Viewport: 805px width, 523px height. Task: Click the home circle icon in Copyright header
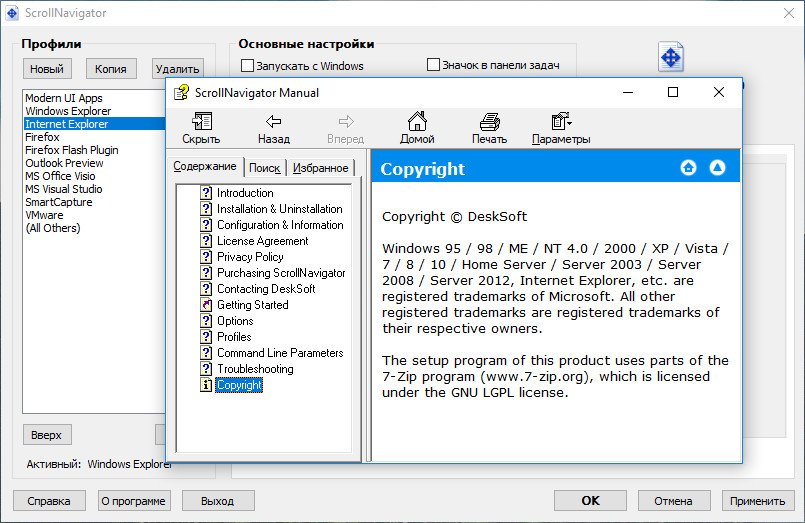click(x=688, y=167)
